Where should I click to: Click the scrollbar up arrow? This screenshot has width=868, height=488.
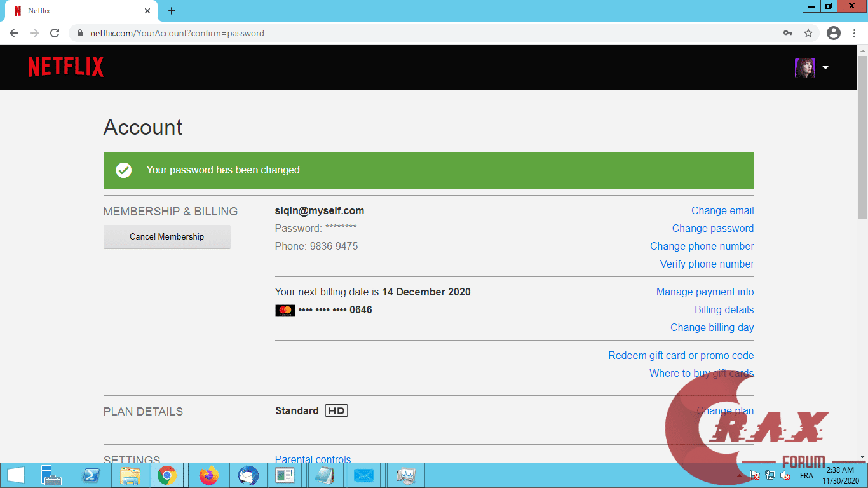tap(863, 51)
